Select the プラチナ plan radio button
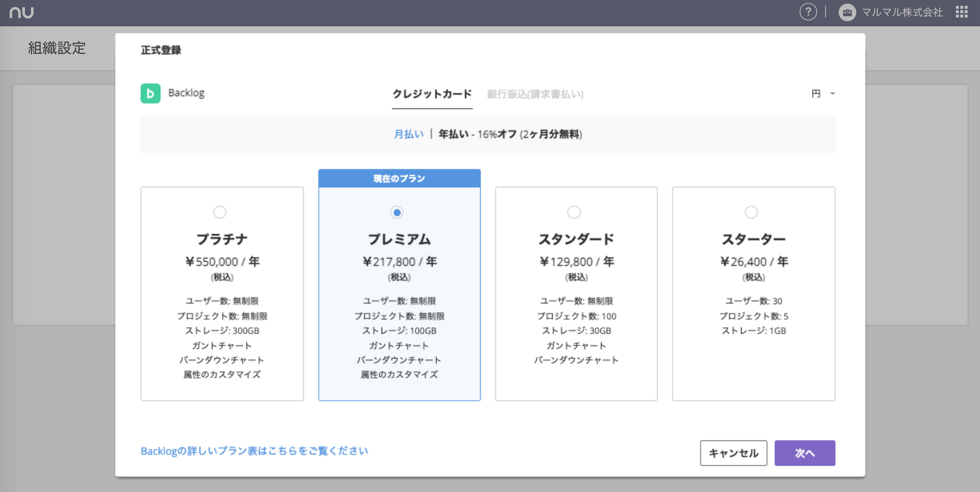This screenshot has height=492, width=980. coord(219,212)
